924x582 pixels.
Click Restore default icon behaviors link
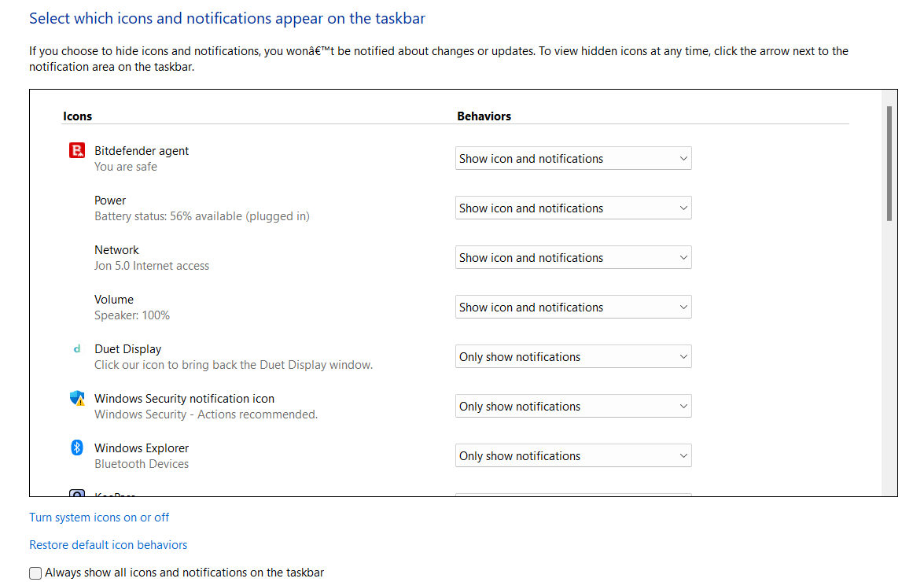coord(109,545)
